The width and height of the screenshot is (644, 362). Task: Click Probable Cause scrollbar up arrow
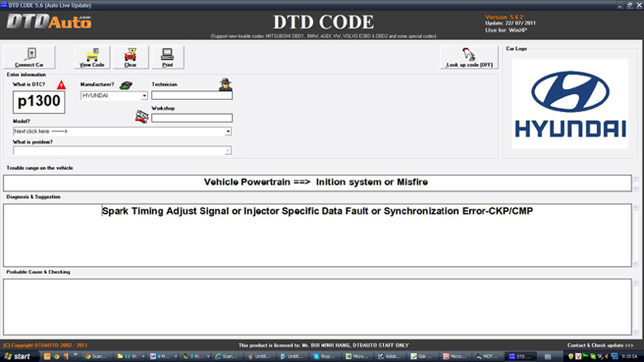click(x=636, y=283)
